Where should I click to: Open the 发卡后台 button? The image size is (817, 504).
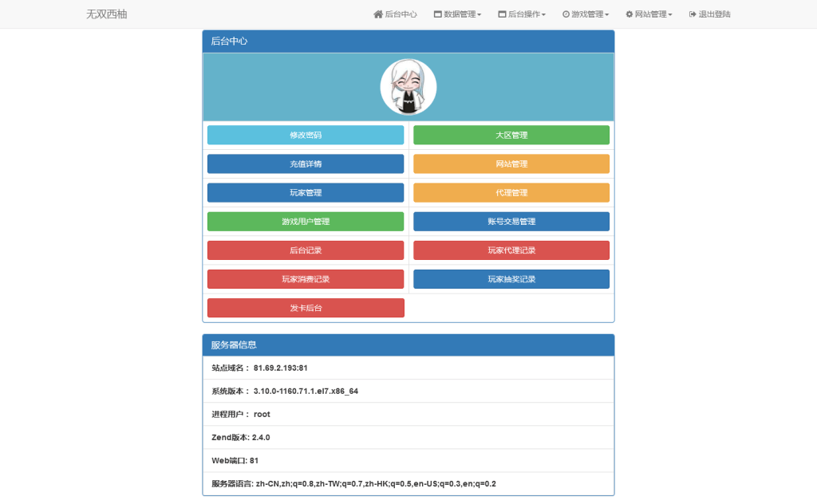click(x=306, y=308)
